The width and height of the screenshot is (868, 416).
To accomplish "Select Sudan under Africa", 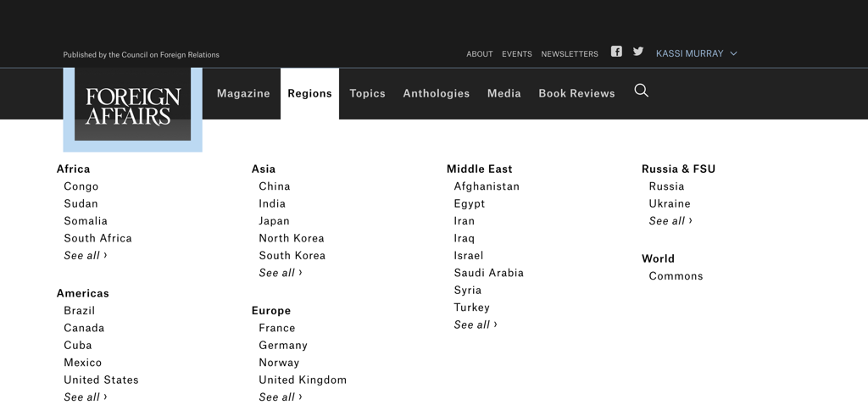I will point(81,203).
